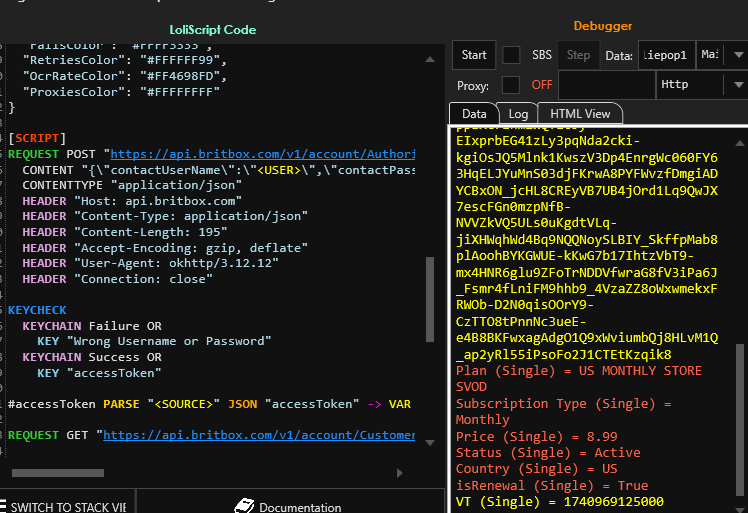The image size is (748, 513).
Task: Click the OFF proxy status label
Action: 542,85
